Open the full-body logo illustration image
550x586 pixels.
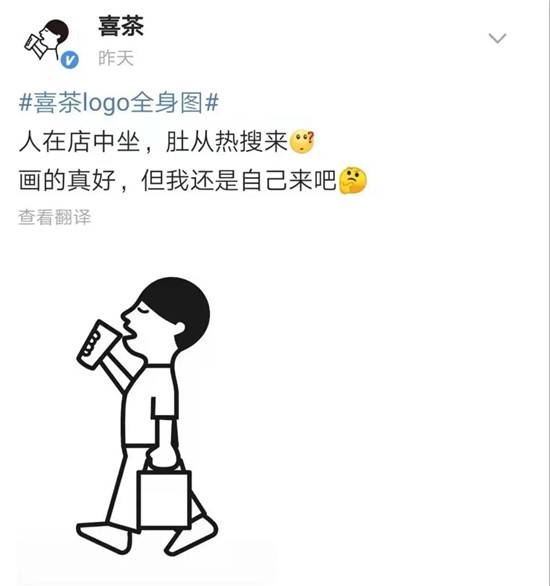point(147,417)
